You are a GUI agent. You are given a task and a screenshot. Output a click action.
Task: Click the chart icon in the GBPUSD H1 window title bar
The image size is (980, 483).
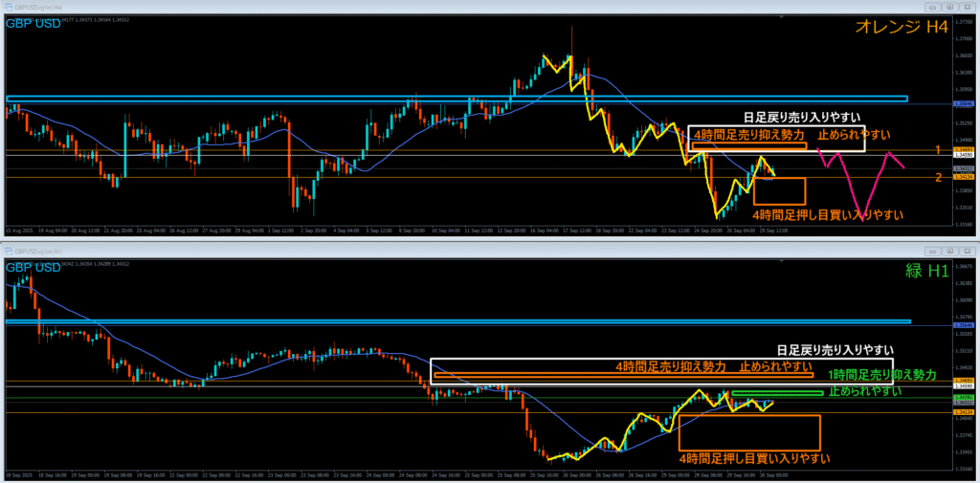10,250
